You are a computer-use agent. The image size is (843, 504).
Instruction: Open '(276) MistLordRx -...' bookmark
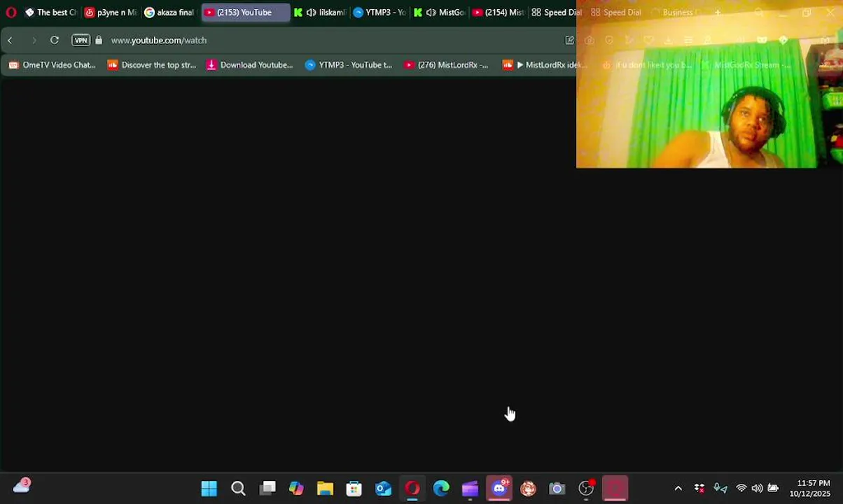447,65
